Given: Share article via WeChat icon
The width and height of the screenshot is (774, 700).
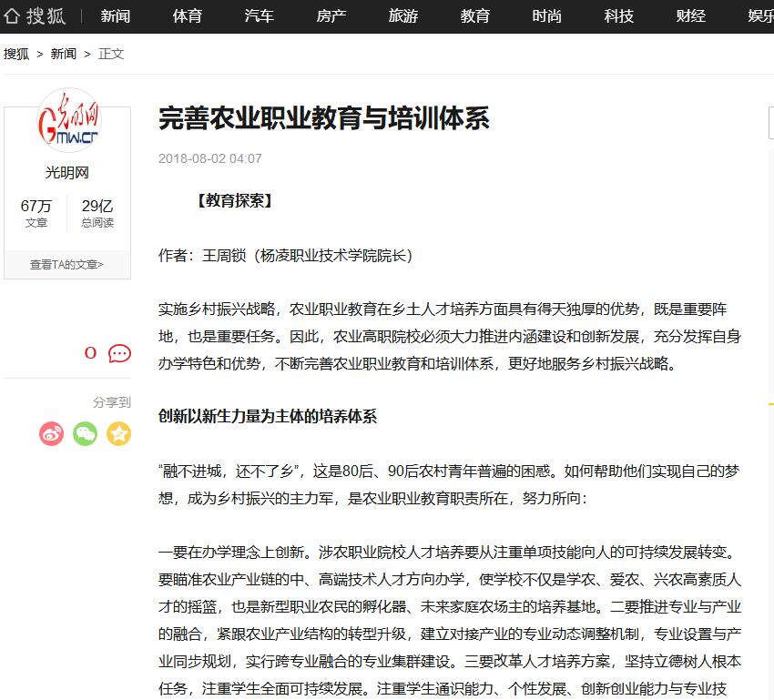Looking at the screenshot, I should point(86,433).
